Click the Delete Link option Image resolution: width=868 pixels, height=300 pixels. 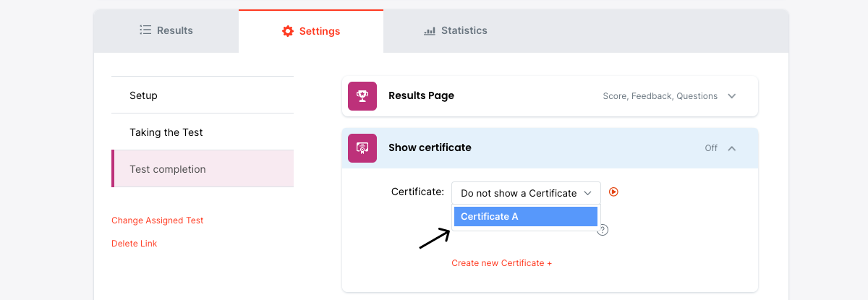click(x=135, y=244)
